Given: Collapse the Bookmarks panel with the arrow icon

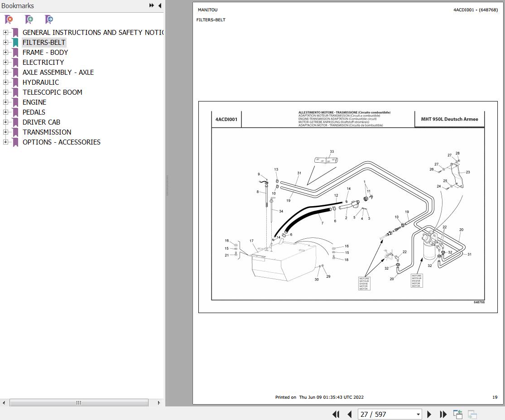Looking at the screenshot, I should click(160, 5).
